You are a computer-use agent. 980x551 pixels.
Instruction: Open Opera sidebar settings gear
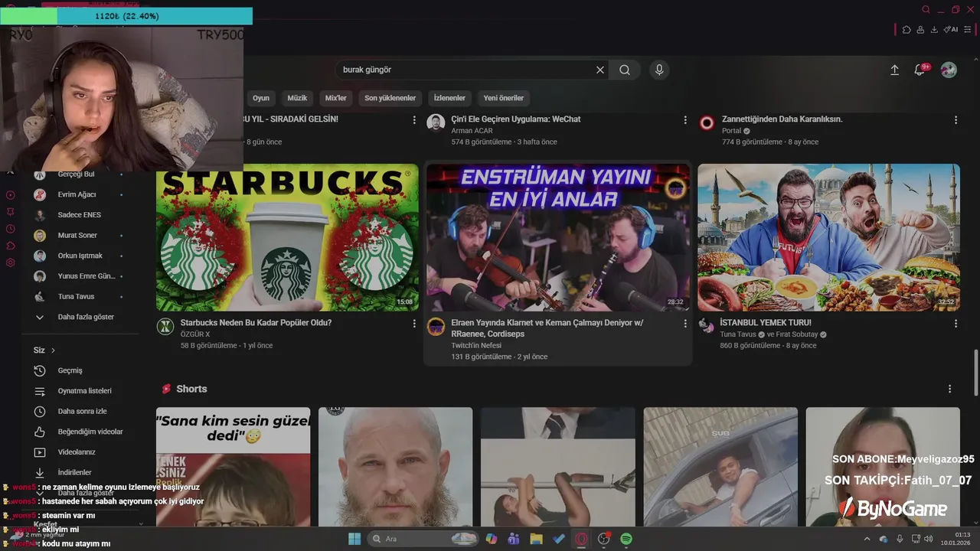11,262
